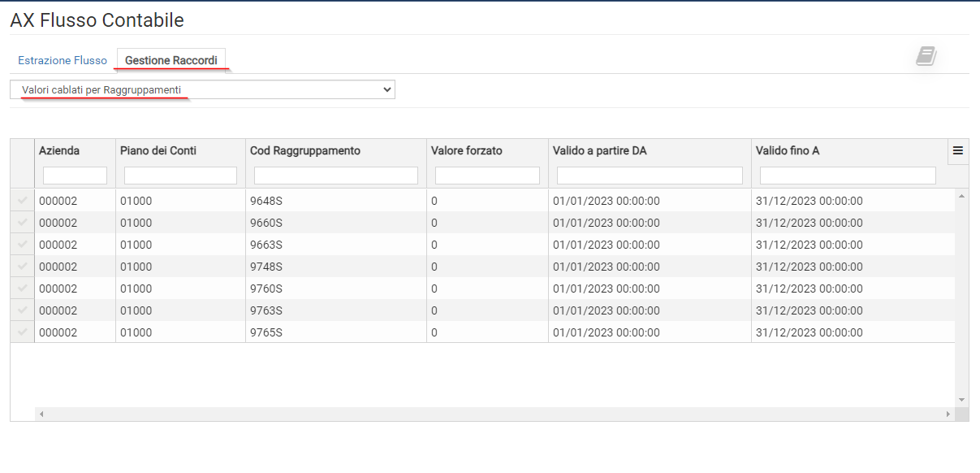Screen dimensions: 980x473
Task: Select the Gestione Raccordi tab
Action: 171,61
